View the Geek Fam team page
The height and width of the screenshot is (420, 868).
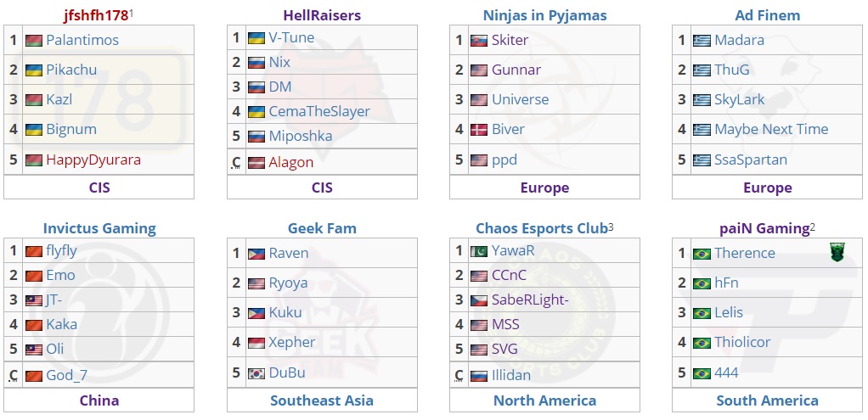pos(322,228)
